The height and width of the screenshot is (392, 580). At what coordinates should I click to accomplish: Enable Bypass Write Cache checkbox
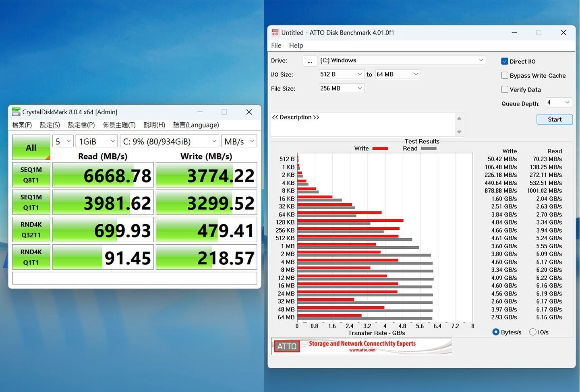504,75
